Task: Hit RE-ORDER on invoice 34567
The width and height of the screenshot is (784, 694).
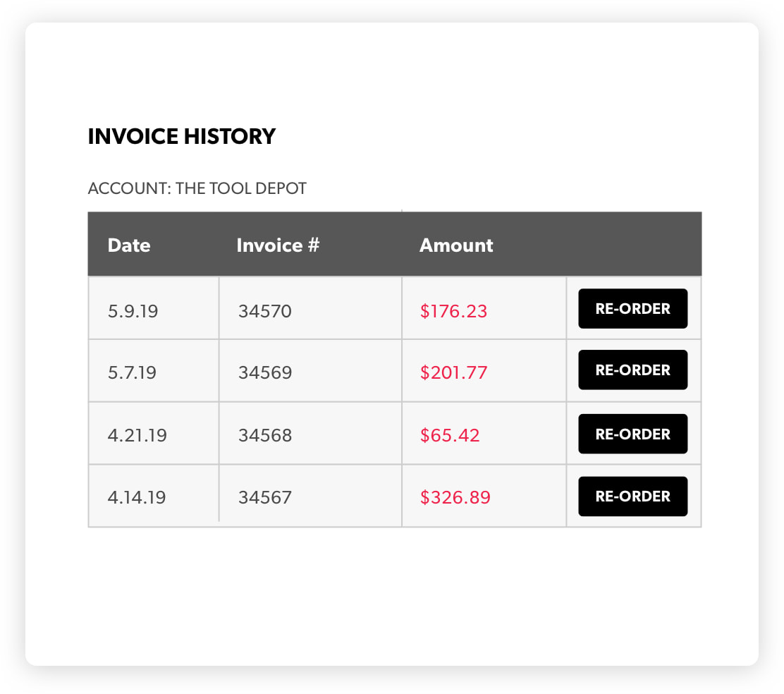Action: point(632,497)
